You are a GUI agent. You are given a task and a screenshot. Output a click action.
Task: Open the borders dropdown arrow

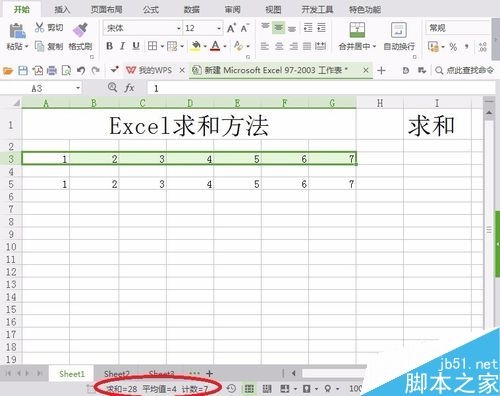click(162, 46)
